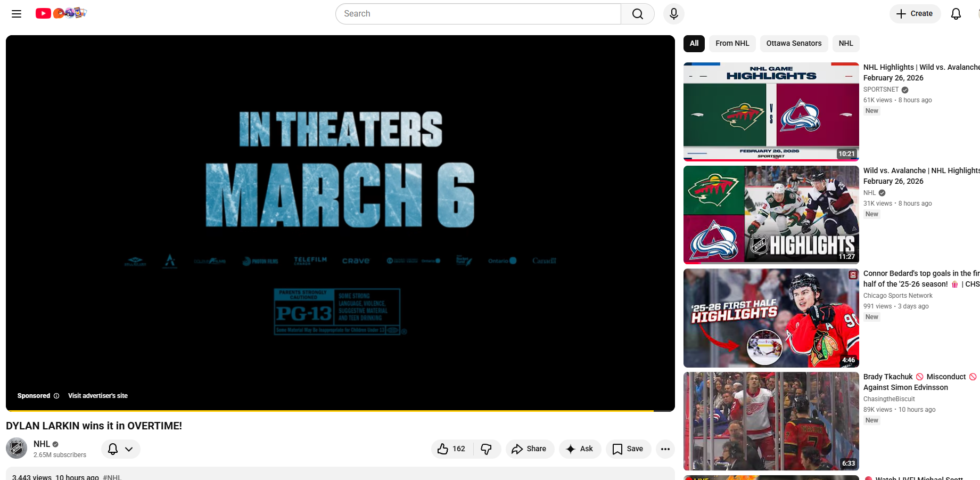Open Connor Bedard top goals thumbnail

771,318
